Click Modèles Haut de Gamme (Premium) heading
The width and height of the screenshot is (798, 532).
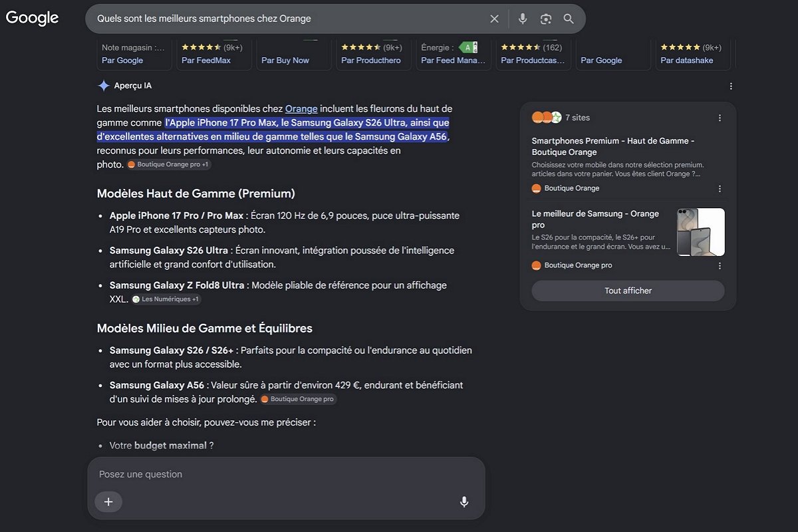[x=196, y=194]
